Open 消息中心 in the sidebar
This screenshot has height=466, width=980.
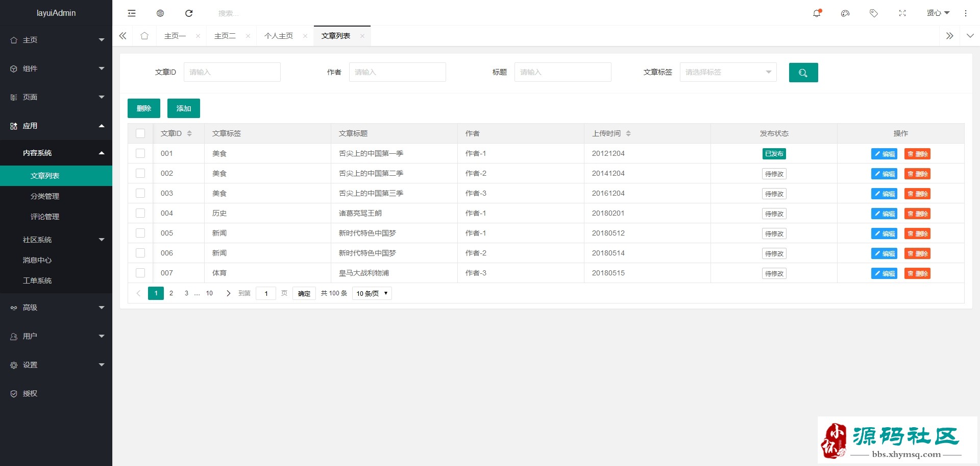pos(56,260)
